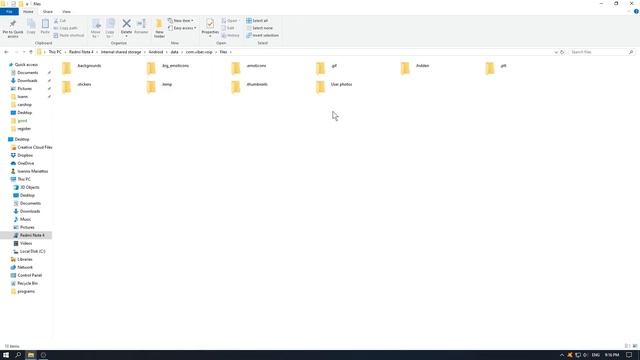The width and height of the screenshot is (640, 360).
Task: Expand the address bar history dropdown
Action: [556, 52]
